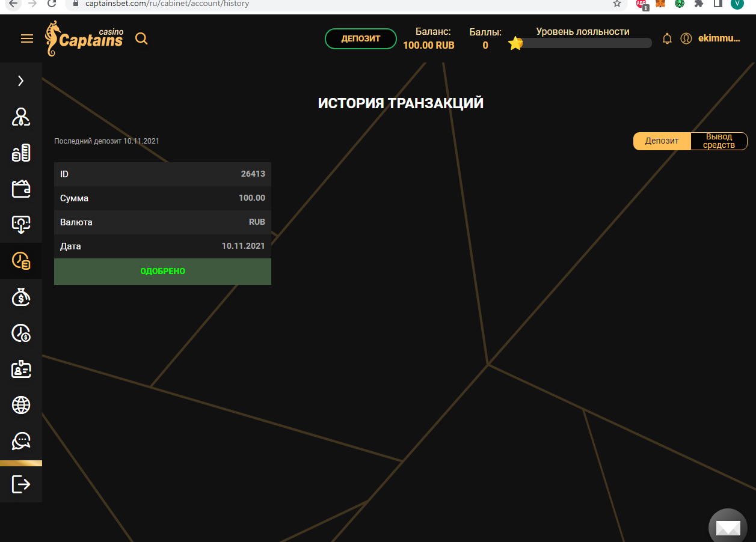The image size is (756, 542).
Task: Click the loyalty level progress bar
Action: [585, 43]
